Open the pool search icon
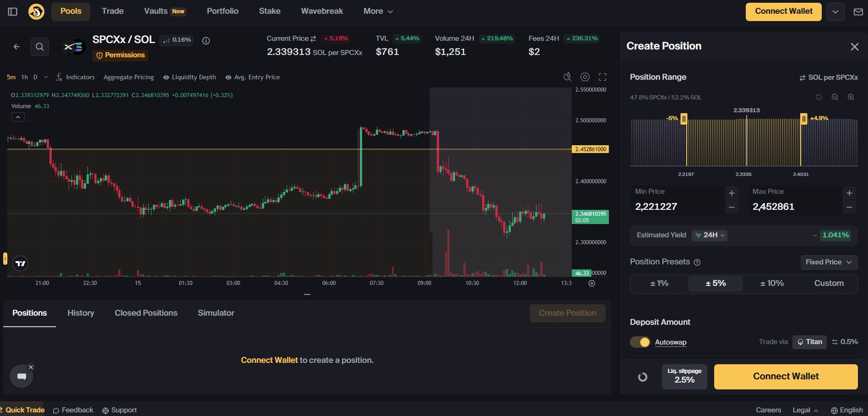 click(40, 46)
